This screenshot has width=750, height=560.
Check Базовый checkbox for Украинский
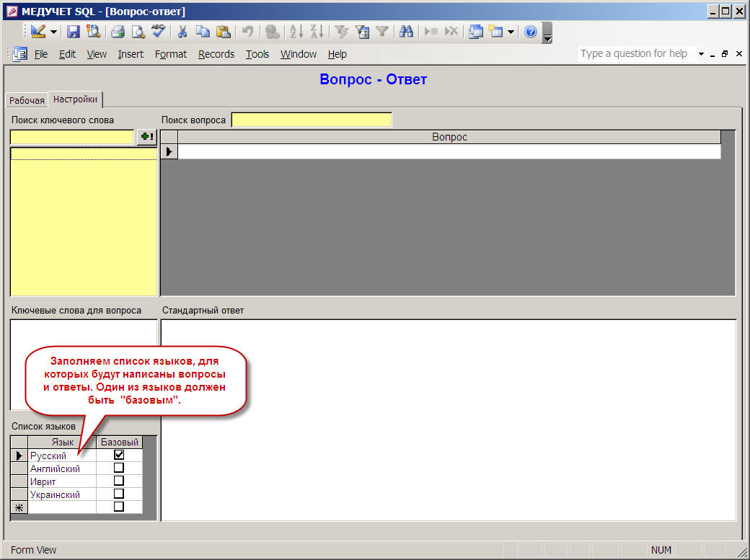click(119, 494)
